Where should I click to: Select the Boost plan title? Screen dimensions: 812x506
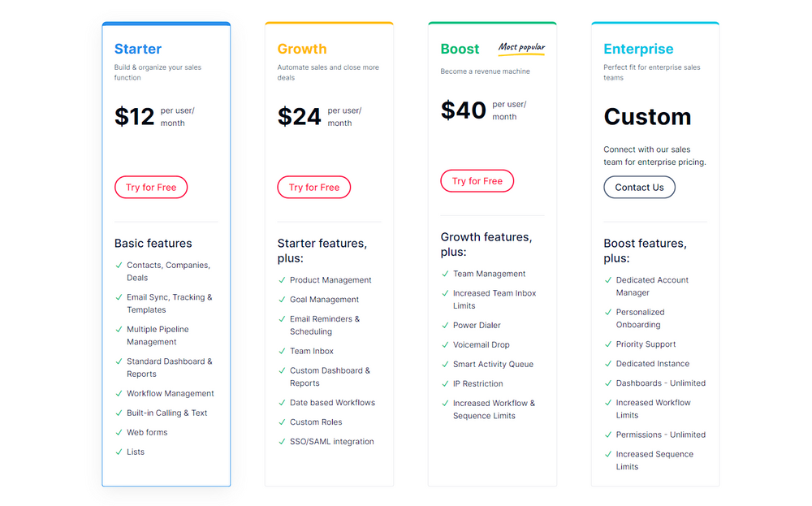(x=460, y=49)
